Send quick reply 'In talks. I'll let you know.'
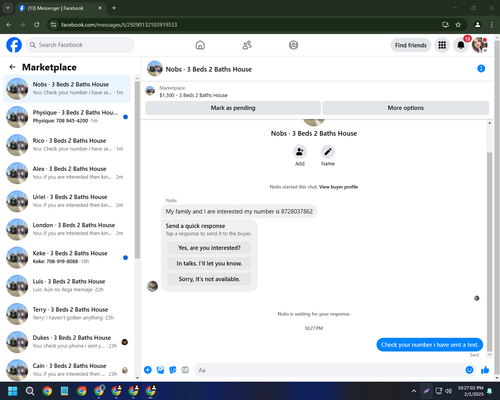The image size is (500, 400). tap(209, 263)
